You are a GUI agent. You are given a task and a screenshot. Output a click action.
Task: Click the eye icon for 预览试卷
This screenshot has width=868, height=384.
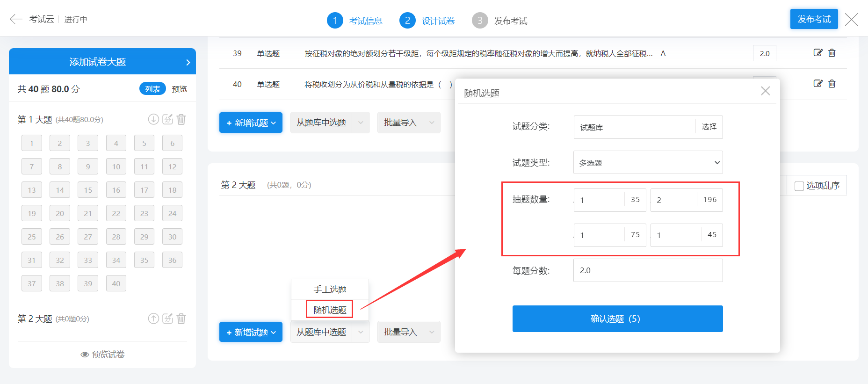coord(85,355)
